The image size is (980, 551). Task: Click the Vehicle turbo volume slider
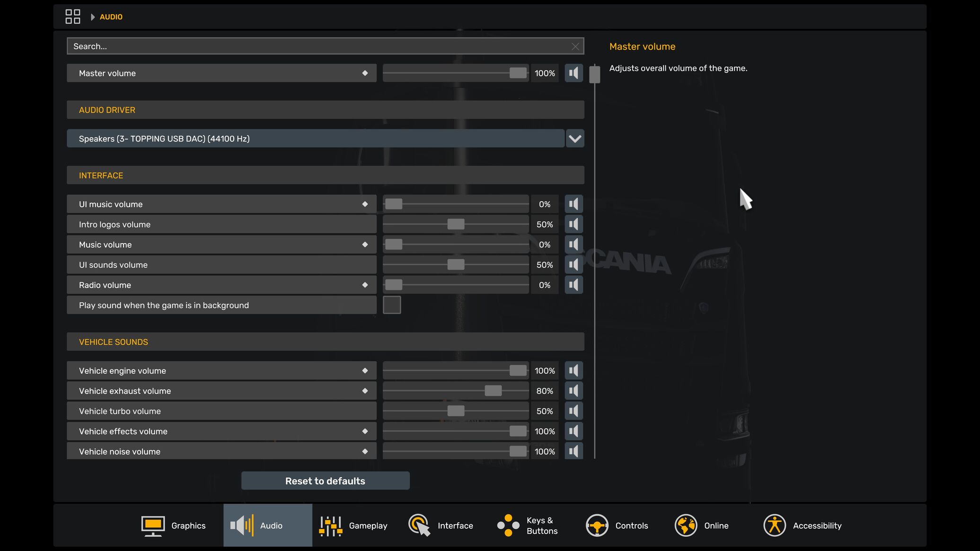point(456,411)
